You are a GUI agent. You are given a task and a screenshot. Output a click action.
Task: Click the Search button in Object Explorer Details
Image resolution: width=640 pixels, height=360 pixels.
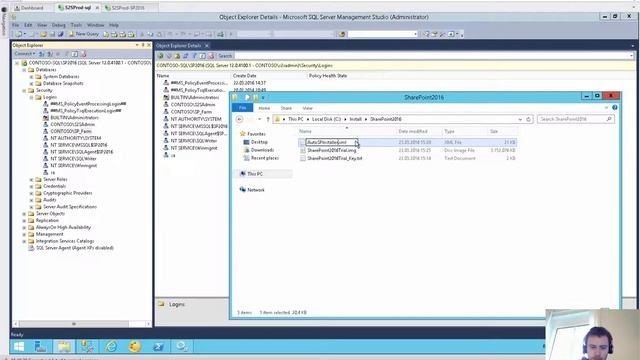pos(225,56)
